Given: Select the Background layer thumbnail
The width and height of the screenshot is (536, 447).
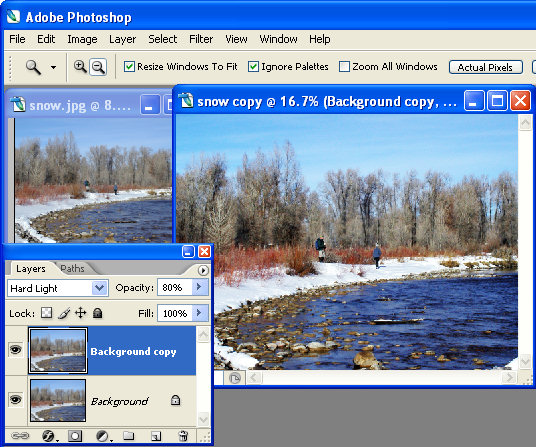Looking at the screenshot, I should click(58, 400).
